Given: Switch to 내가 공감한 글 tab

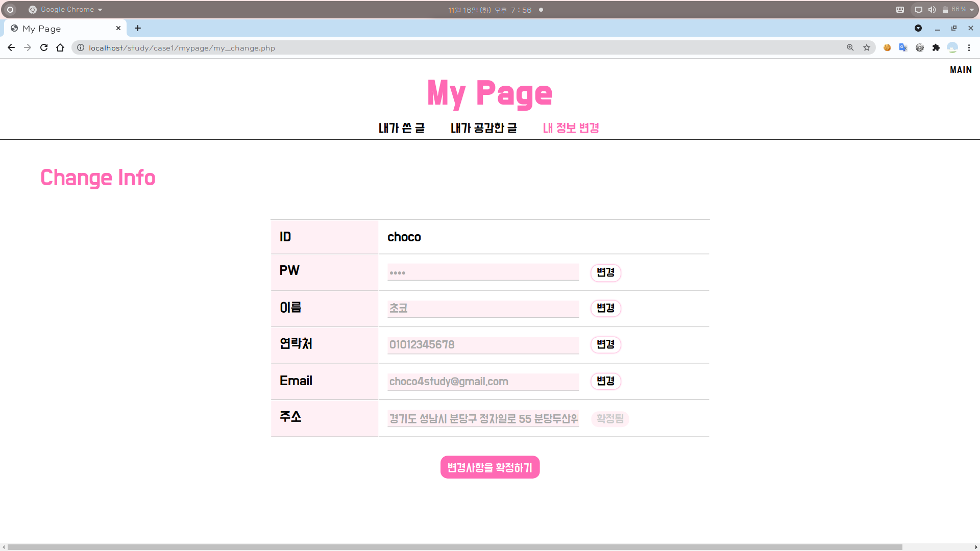Looking at the screenshot, I should (x=483, y=128).
